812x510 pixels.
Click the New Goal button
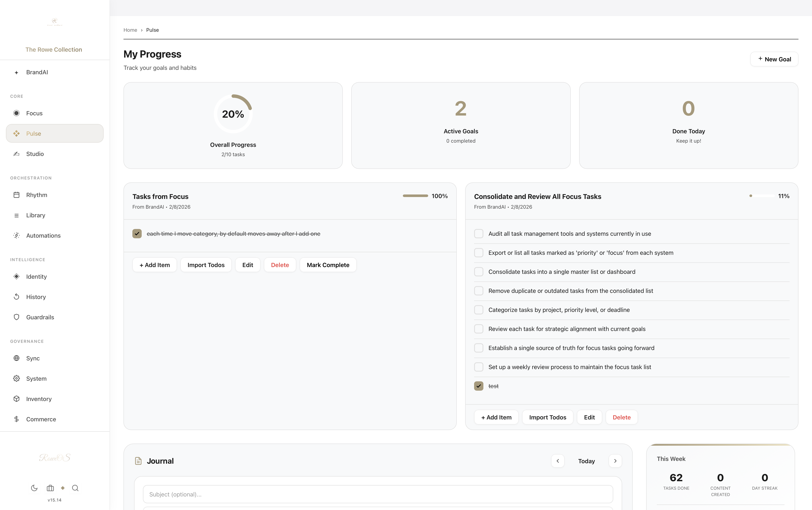coord(774,59)
